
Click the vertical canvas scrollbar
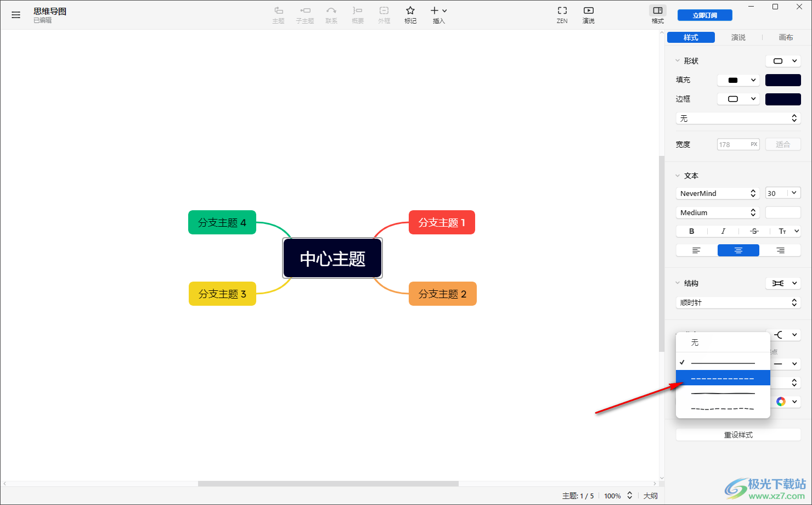(662, 254)
